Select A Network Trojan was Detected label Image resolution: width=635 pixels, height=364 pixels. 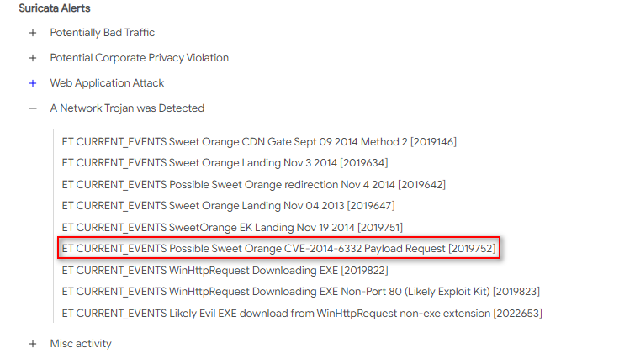(x=127, y=108)
